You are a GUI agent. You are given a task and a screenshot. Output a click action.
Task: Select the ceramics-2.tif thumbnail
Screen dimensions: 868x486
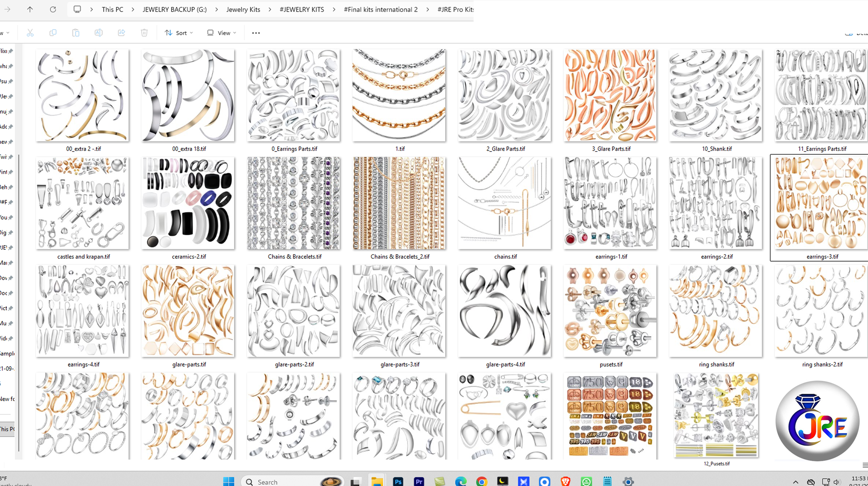tap(188, 203)
